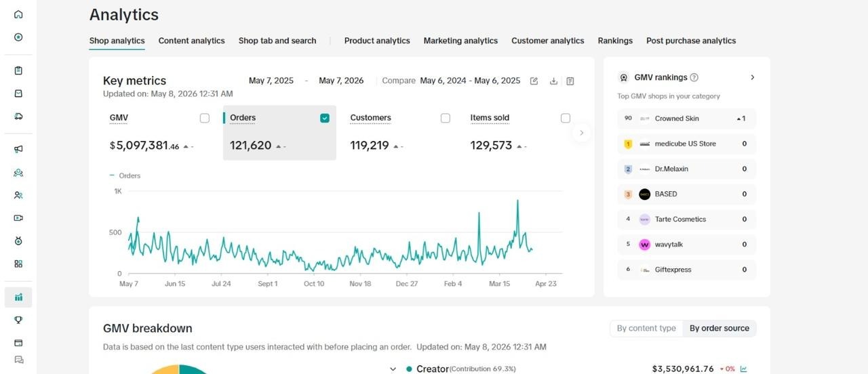Open the LIVE and video icon in sidebar
The height and width of the screenshot is (374, 868).
18,218
